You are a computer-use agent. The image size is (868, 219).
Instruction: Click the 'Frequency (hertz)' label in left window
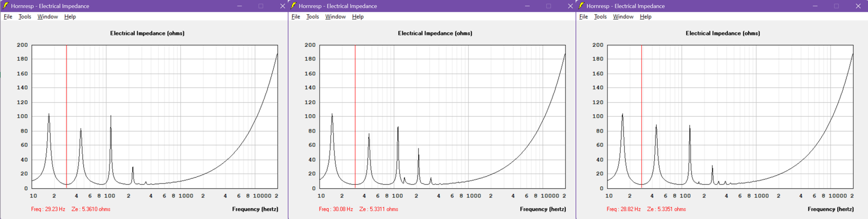[255, 209]
